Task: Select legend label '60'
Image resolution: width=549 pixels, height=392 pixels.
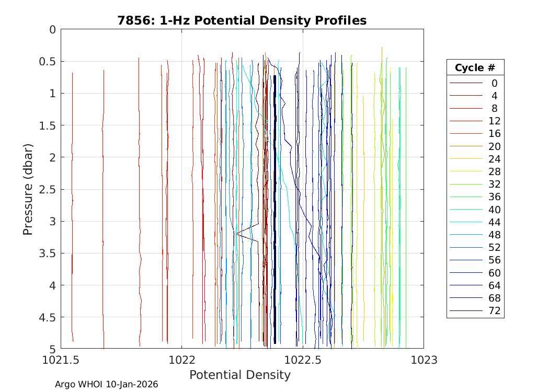Action: [x=494, y=273]
